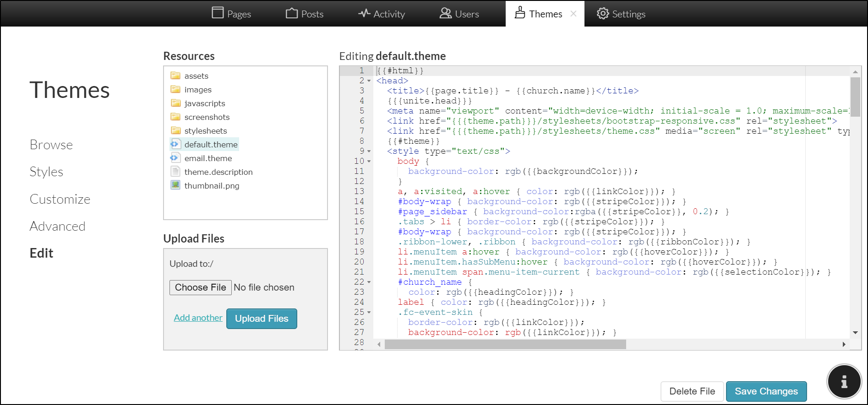Open the Pages tab
868x405 pixels.
[x=231, y=14]
